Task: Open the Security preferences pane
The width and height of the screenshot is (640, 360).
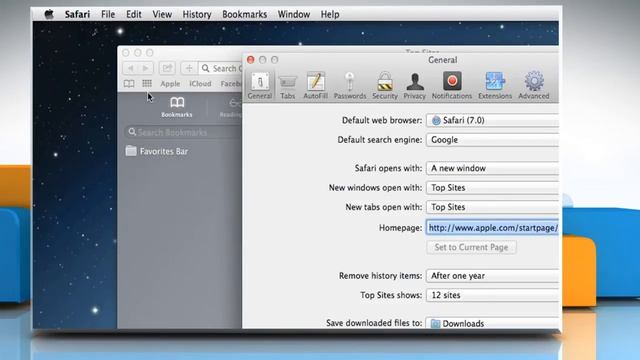Action: (385, 86)
